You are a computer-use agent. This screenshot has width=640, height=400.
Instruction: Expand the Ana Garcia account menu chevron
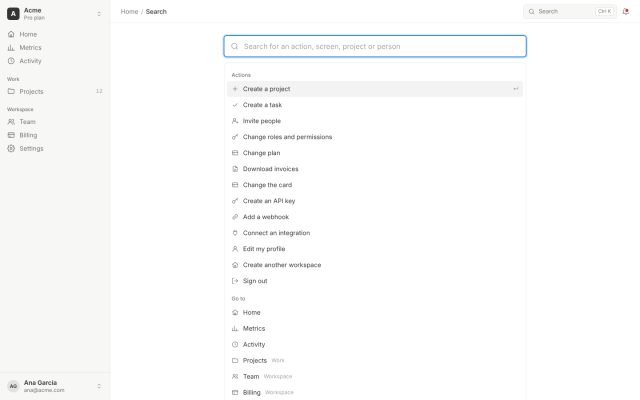(99, 386)
